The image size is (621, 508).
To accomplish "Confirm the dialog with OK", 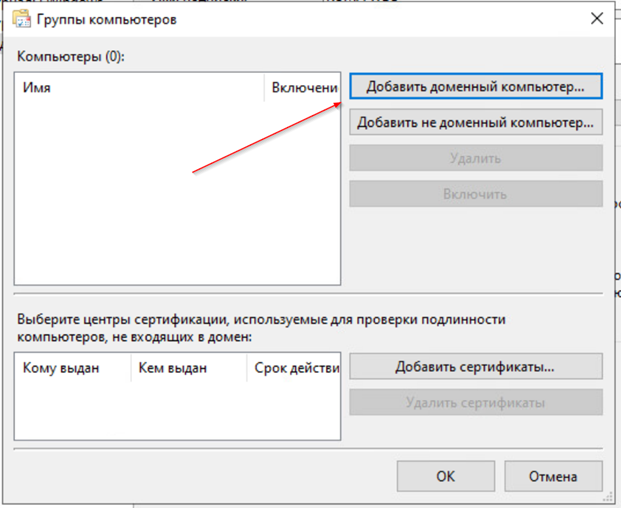I will tap(446, 476).
